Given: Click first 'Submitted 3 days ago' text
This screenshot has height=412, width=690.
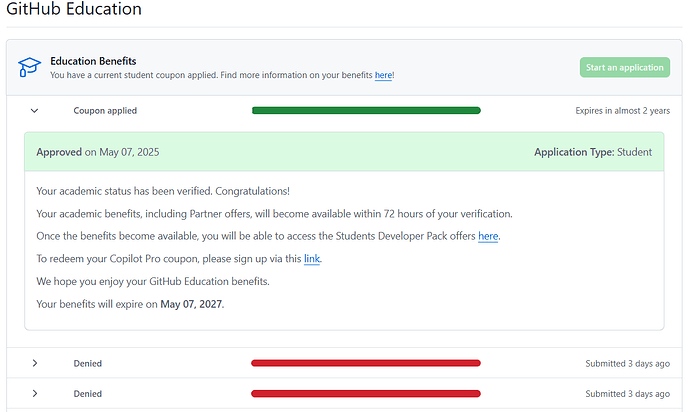Looking at the screenshot, I should click(628, 364).
